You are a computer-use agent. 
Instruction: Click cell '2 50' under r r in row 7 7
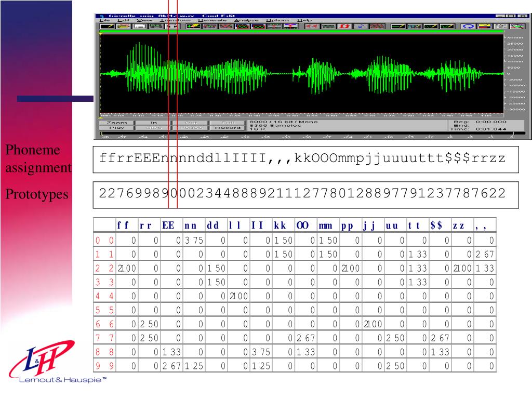click(x=149, y=338)
